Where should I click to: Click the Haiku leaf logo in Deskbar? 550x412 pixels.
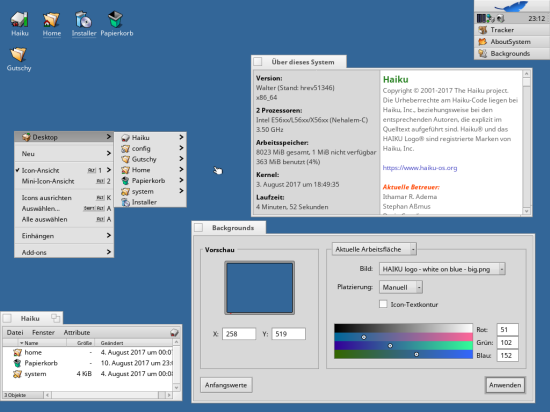click(511, 6)
